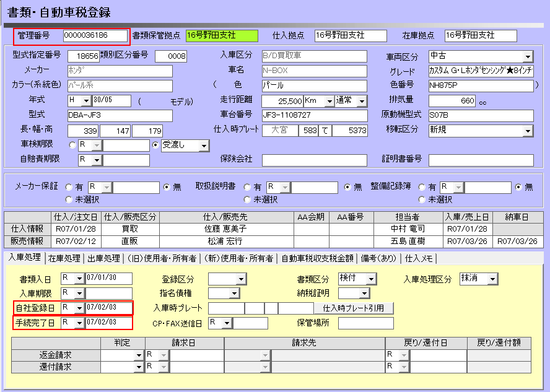Viewport: 550px width, 392px height.
Task: Click the 類別区分番号 field 0008
Action: (171, 56)
